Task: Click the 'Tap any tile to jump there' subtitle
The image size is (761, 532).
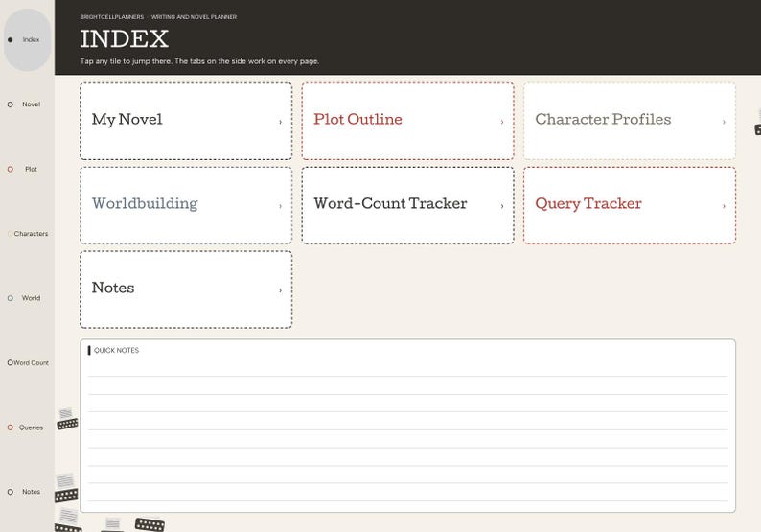Action: pyautogui.click(x=199, y=61)
